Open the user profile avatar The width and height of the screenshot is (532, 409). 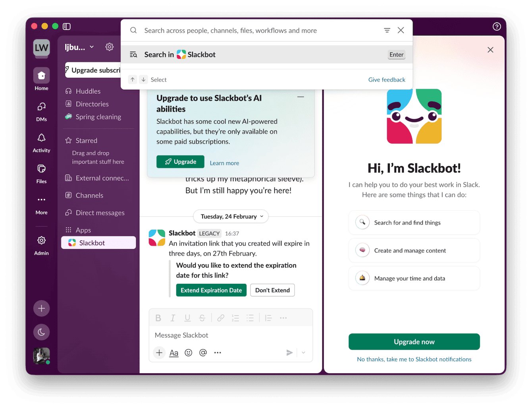[41, 356]
